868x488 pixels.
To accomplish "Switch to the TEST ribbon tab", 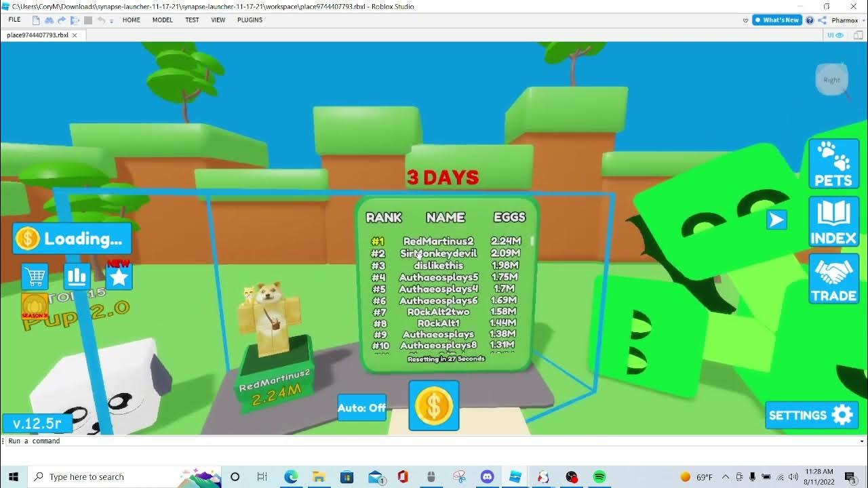I will [x=192, y=20].
